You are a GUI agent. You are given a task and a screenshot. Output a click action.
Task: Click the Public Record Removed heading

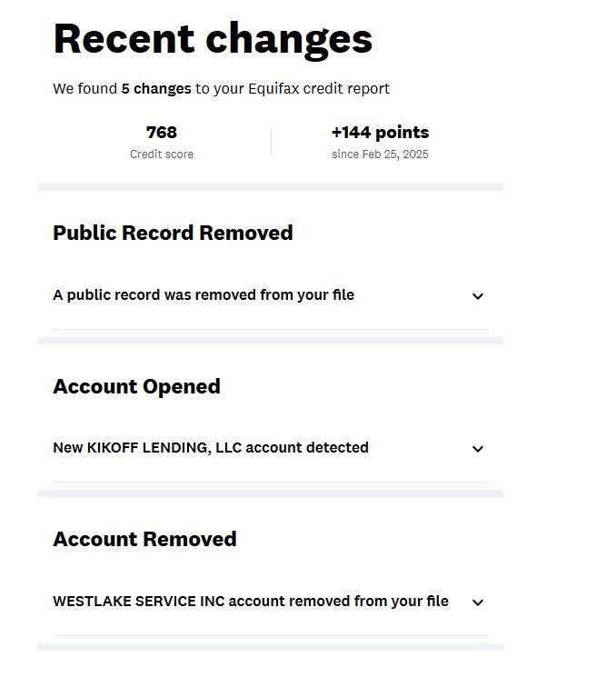[x=173, y=233]
